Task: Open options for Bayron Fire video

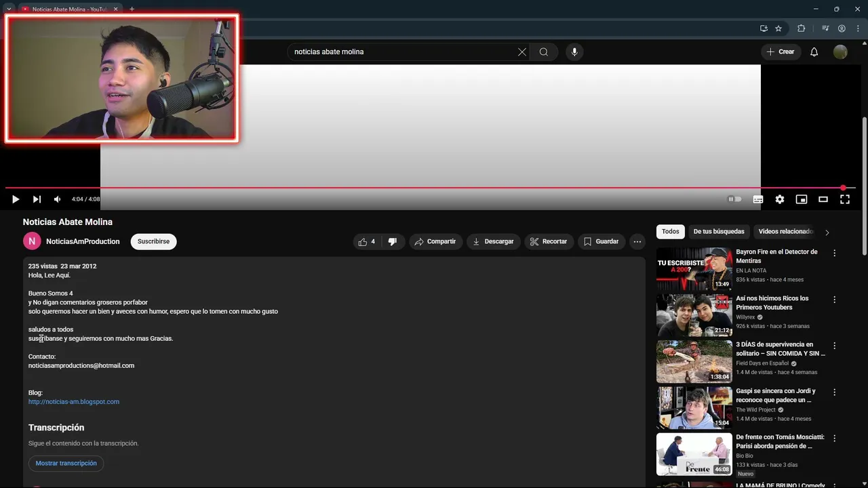Action: [835, 253]
